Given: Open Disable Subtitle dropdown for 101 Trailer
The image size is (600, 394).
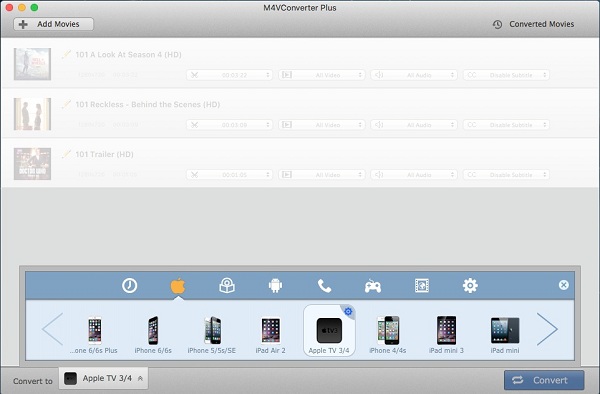Looking at the screenshot, I should (x=506, y=174).
